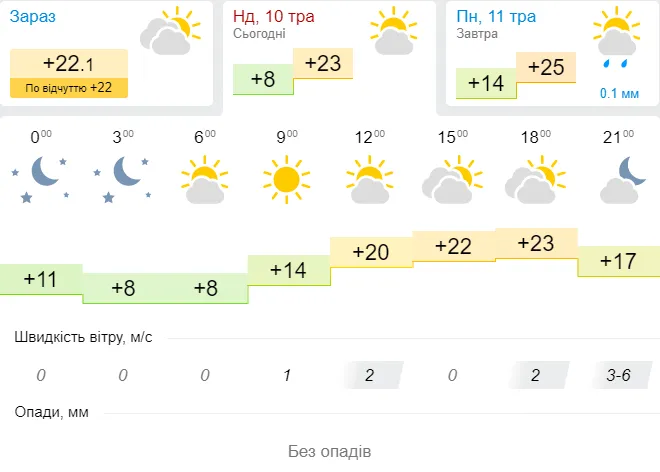Click the 6:00 sun behind cloud icon
Screen dimensions: 660x472
[205, 179]
